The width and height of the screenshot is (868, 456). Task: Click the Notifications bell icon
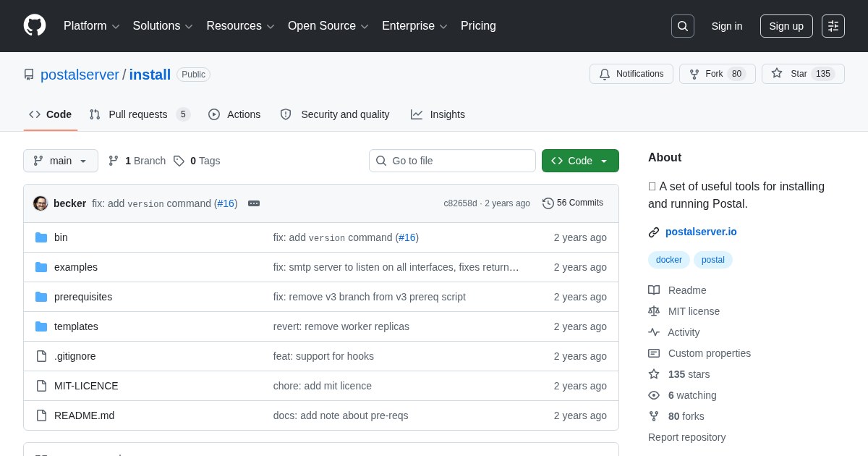point(605,74)
